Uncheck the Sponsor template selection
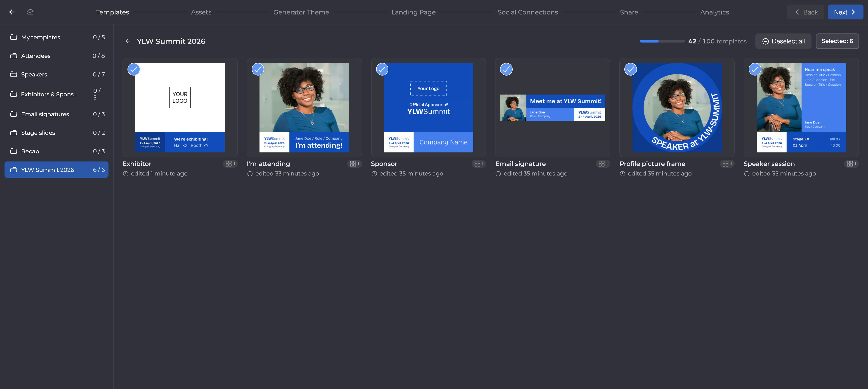The width and height of the screenshot is (868, 389). 382,69
